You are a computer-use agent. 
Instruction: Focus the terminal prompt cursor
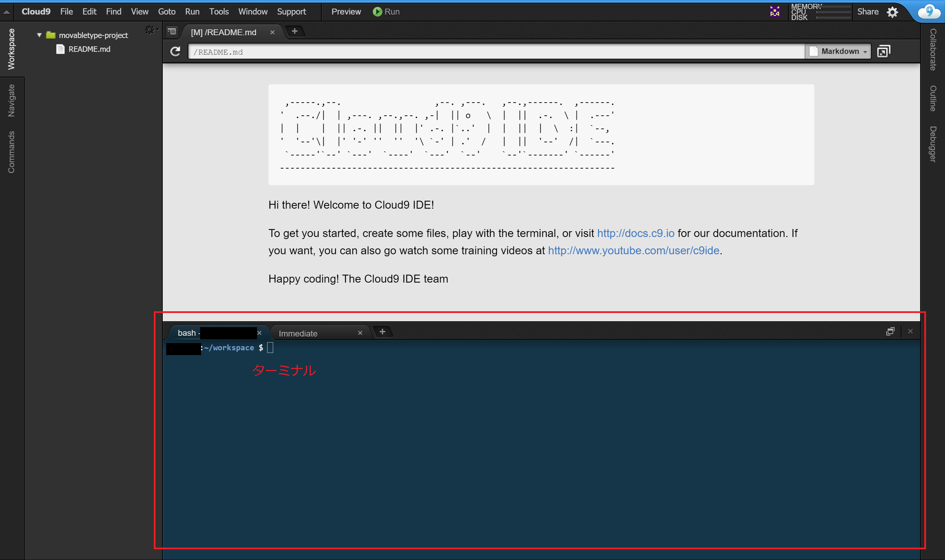click(x=270, y=348)
